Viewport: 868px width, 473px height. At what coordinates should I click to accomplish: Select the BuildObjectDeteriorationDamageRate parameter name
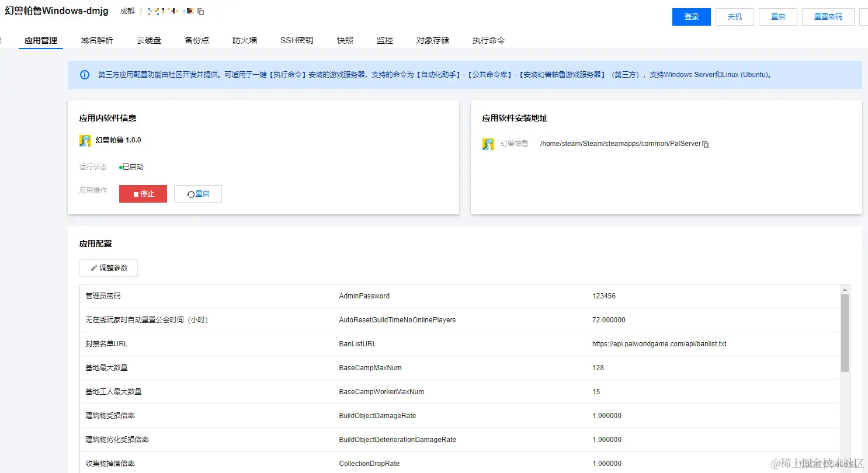click(398, 440)
